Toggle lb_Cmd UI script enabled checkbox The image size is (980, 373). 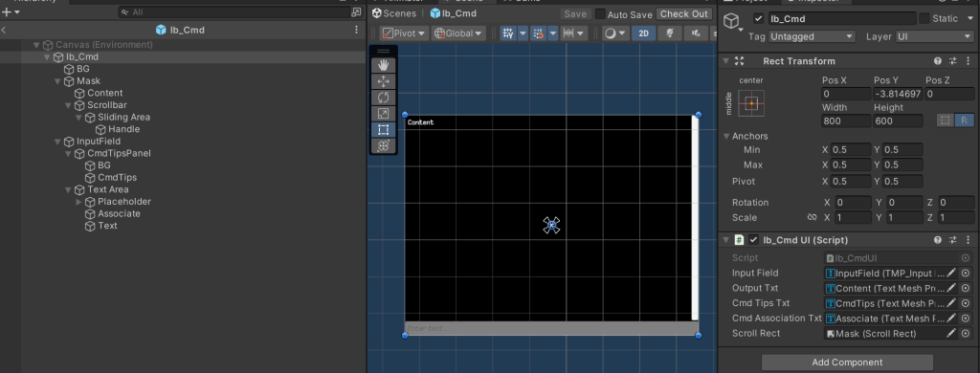(754, 240)
